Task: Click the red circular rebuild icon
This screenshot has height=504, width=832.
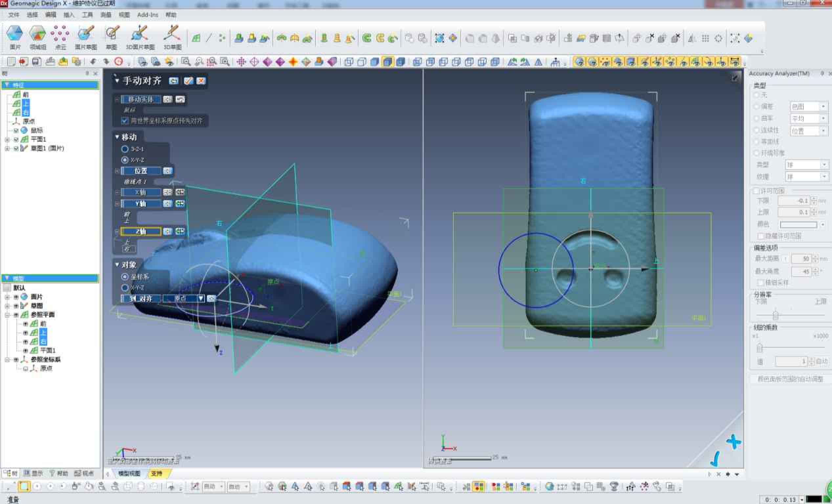Action: pos(119,61)
